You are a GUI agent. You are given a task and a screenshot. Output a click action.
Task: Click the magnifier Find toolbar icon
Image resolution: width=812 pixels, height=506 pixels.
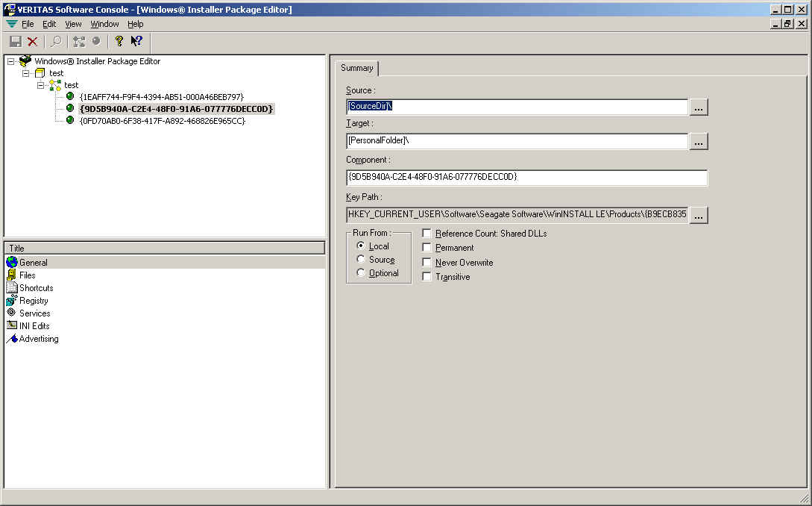click(56, 42)
